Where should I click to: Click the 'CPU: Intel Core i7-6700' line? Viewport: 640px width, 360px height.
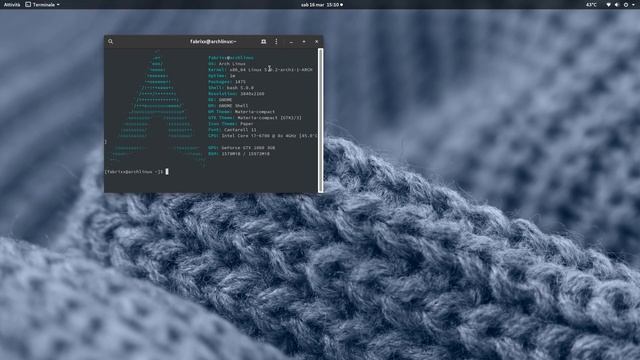[262, 136]
